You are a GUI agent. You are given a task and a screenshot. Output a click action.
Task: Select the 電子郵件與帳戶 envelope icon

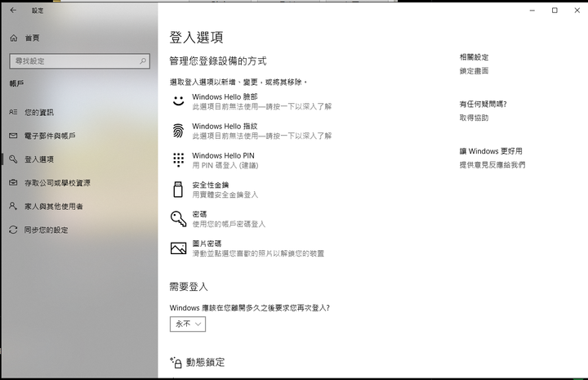(x=13, y=136)
